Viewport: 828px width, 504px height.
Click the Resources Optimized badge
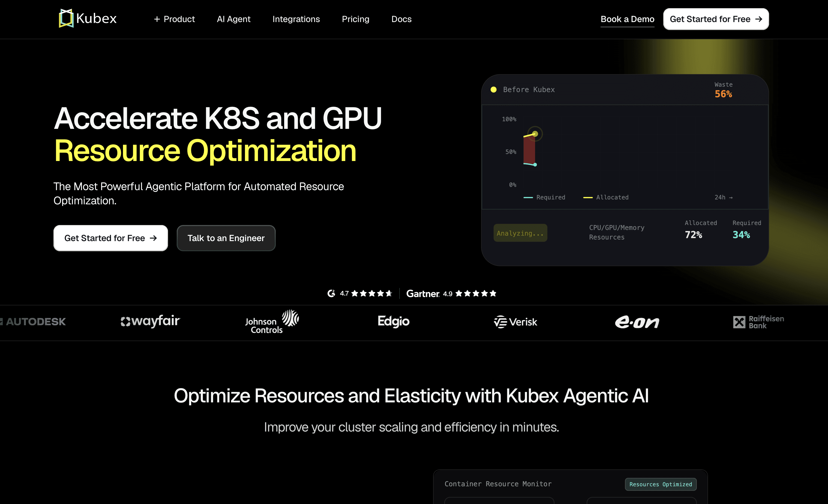[660, 484]
